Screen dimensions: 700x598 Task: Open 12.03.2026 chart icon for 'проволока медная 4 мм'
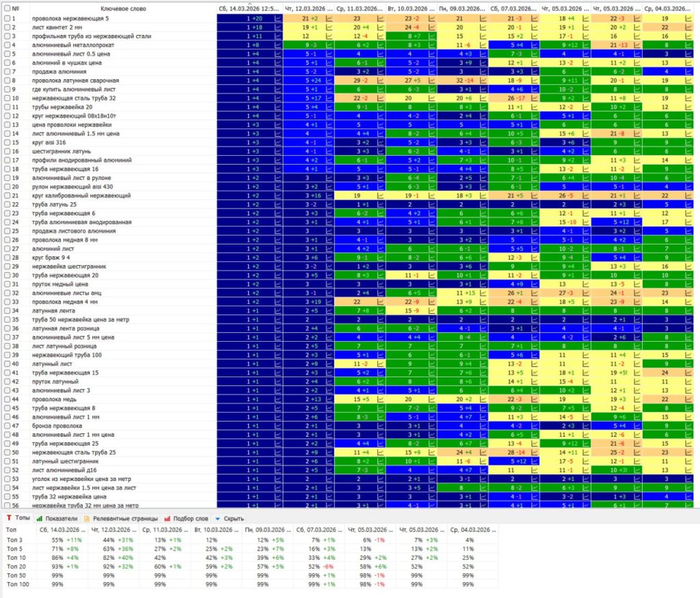point(329,302)
